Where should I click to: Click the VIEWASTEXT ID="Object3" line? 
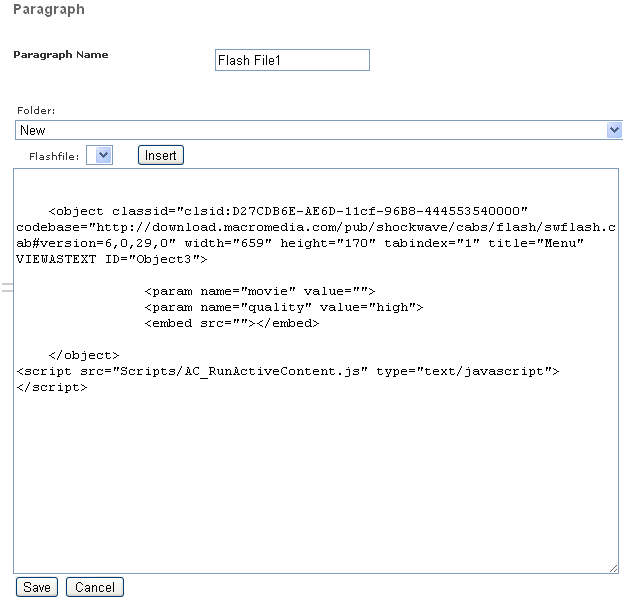pyautogui.click(x=112, y=259)
